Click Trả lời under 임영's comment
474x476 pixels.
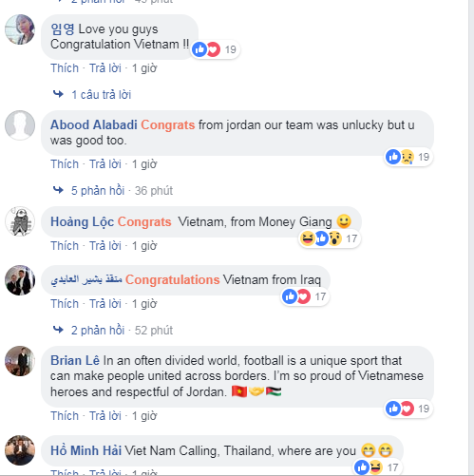point(105,68)
